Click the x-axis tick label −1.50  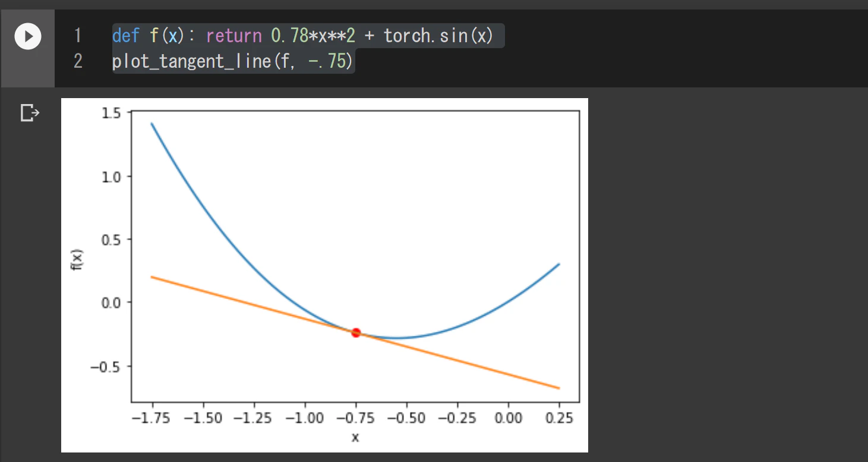tap(203, 418)
